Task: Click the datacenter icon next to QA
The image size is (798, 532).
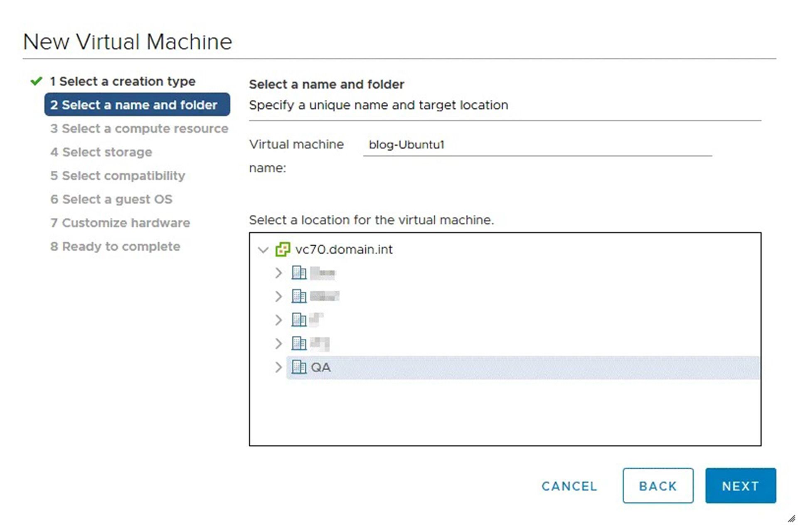Action: point(299,367)
